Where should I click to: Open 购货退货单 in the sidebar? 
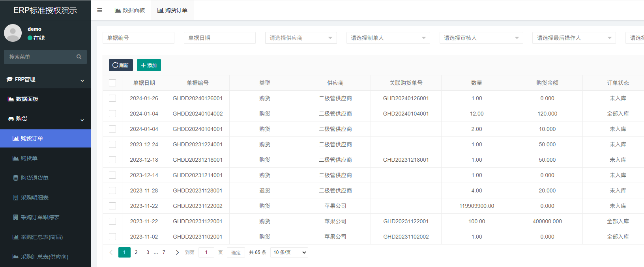(34, 178)
